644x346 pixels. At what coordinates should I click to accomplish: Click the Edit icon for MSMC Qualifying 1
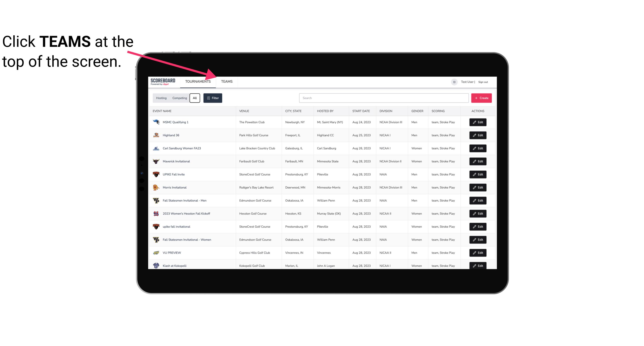point(478,122)
